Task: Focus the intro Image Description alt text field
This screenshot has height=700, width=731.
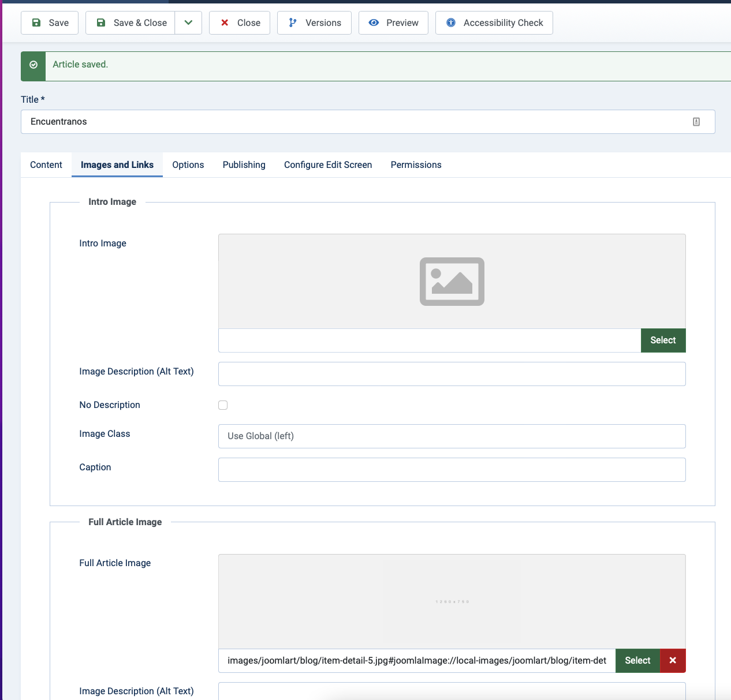Action: 452,374
